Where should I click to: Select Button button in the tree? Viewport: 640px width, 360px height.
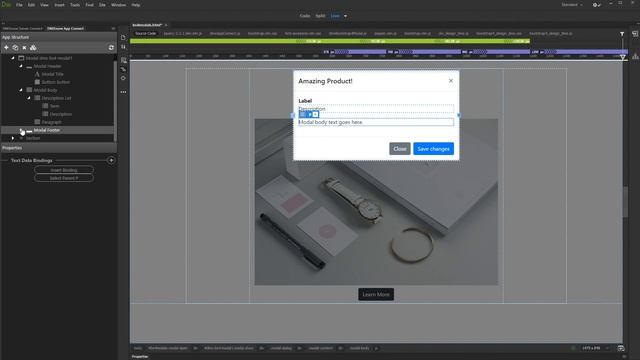(56, 82)
